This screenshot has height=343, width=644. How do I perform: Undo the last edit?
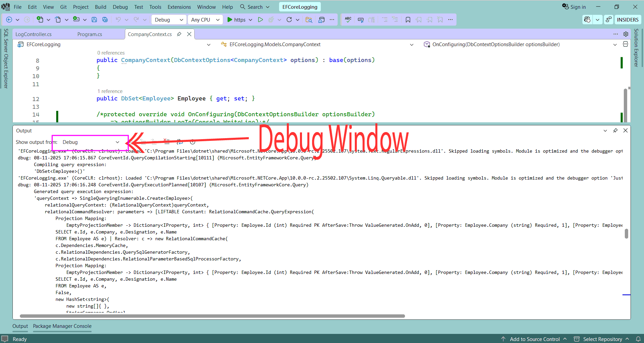point(118,20)
